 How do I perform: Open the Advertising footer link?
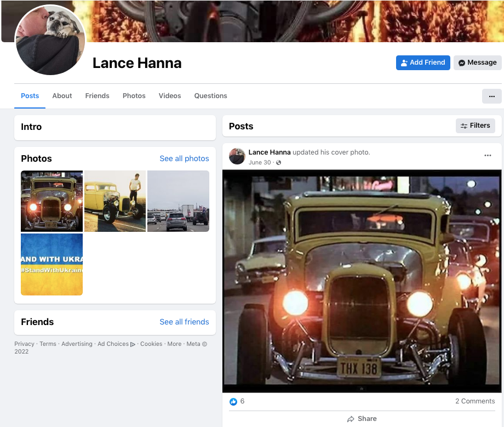click(x=77, y=344)
